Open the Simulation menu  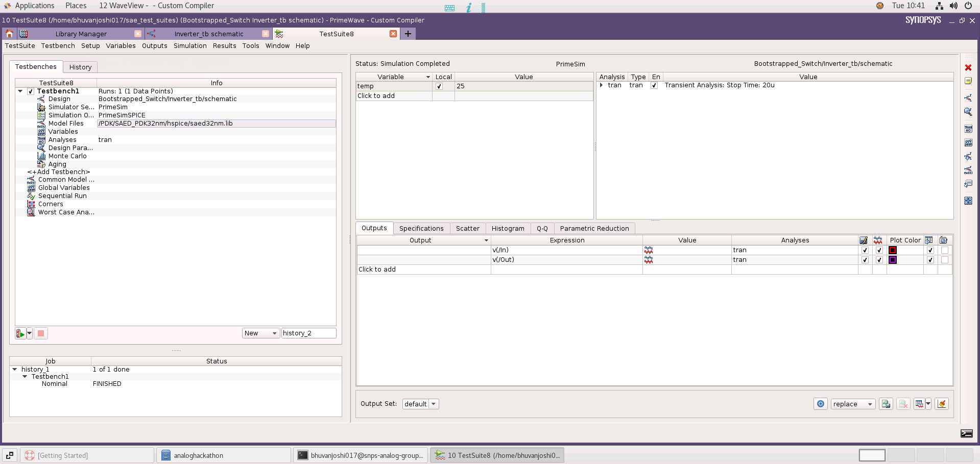click(x=189, y=46)
